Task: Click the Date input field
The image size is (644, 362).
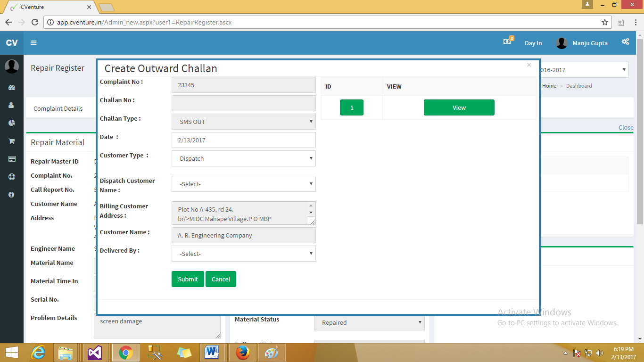Action: click(x=244, y=140)
